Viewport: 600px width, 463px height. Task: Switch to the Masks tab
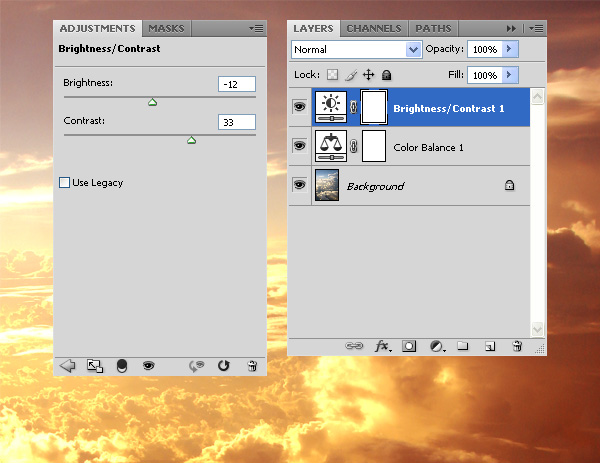(166, 28)
